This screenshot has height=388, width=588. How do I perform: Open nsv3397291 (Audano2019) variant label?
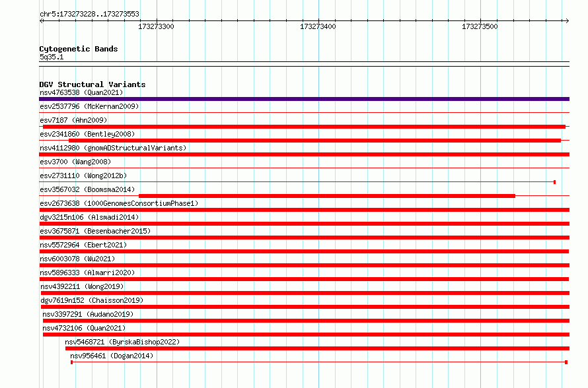pos(88,314)
